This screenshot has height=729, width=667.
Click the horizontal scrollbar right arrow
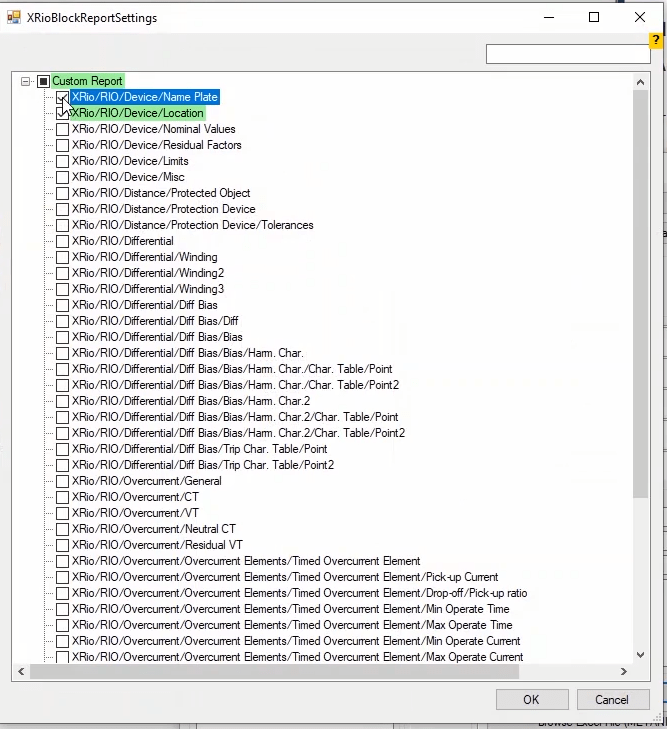pos(625,672)
